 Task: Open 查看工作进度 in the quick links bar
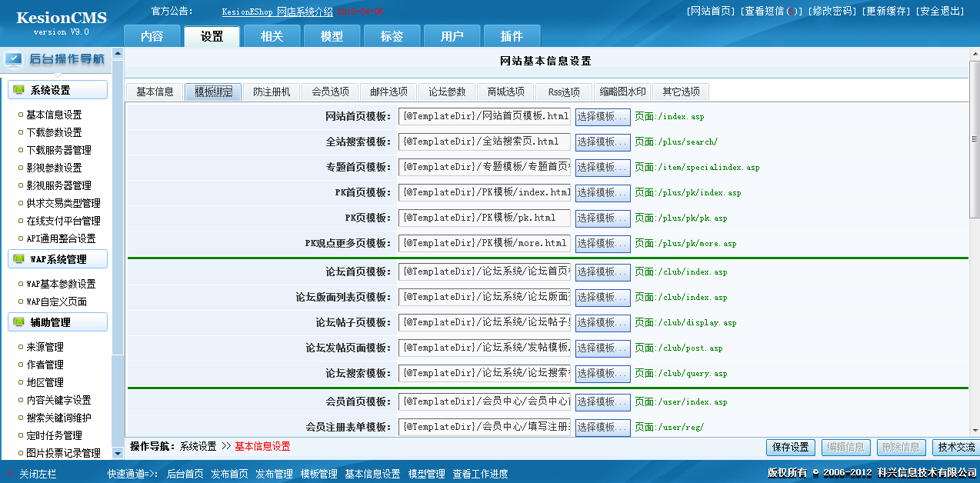480,474
